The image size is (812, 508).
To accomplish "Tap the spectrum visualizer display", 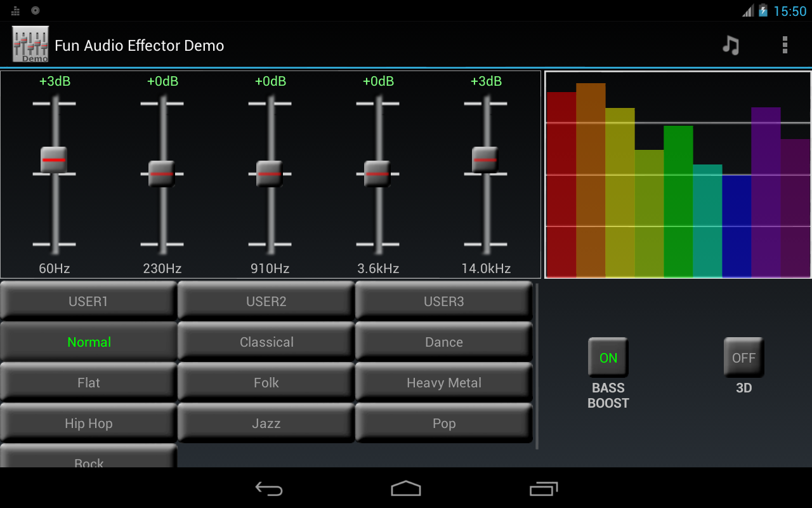I will pos(678,175).
